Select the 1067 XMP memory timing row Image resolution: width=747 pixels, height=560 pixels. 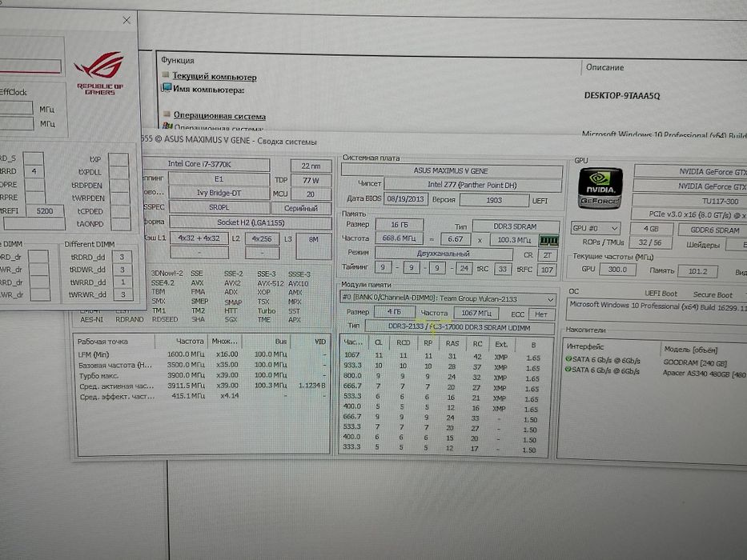click(445, 356)
